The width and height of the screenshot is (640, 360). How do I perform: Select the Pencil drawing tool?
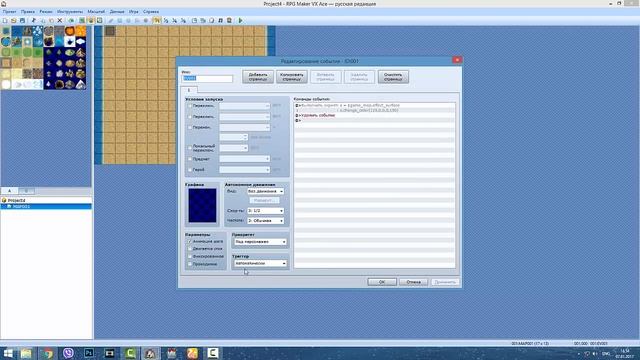[111, 20]
